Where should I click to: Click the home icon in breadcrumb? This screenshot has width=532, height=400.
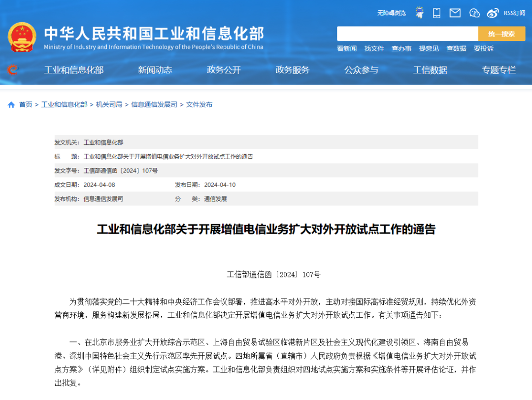pyautogui.click(x=11, y=104)
